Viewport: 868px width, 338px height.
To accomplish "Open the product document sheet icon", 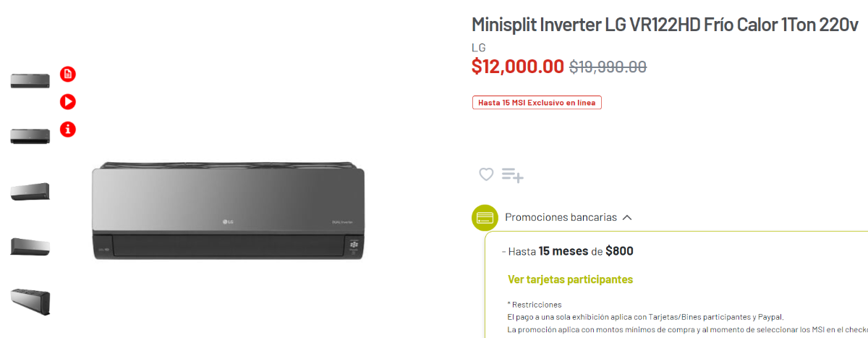I will pos(67,74).
